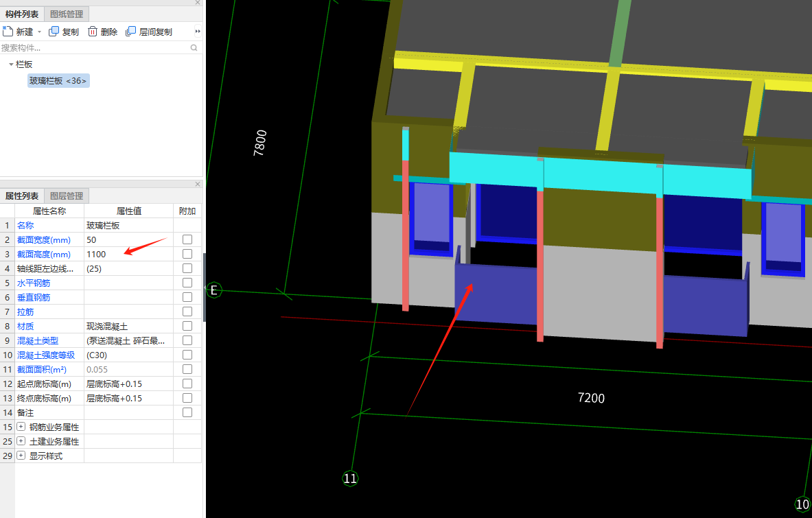Click the 层间复制 (Copy between floors) button
This screenshot has height=518, width=812.
coord(149,32)
